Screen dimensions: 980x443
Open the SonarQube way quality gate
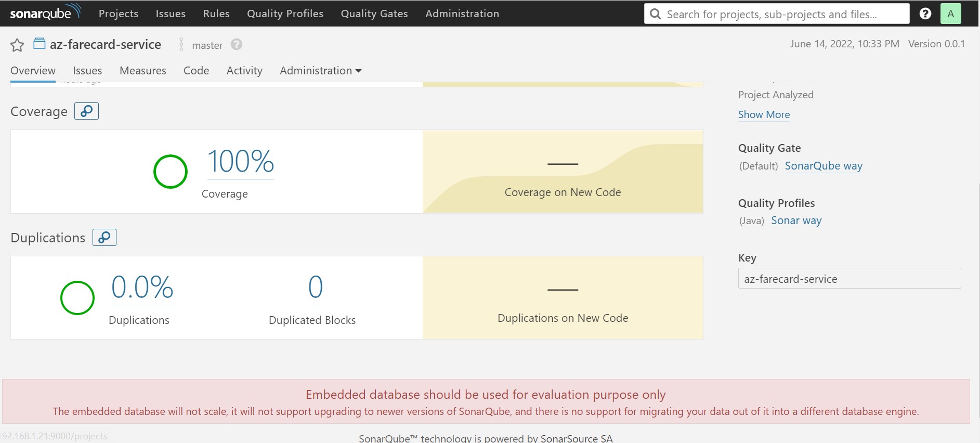coord(824,166)
